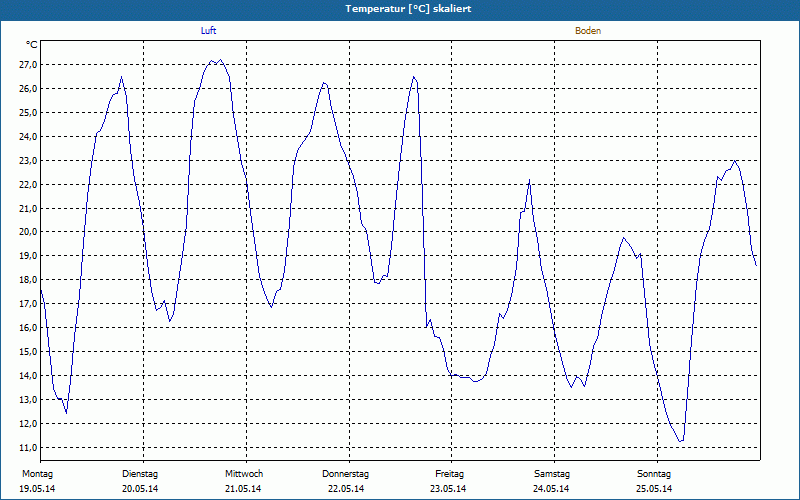Viewport: 800px width, 500px height.
Task: Click the date 25.05.14
Action: 654,489
